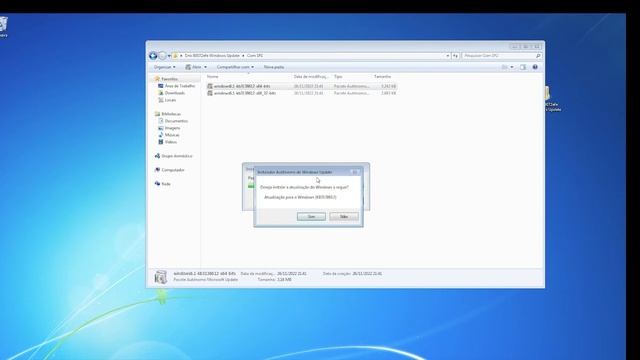This screenshot has width=640, height=360.
Task: Open the Vídeos library
Action: pyautogui.click(x=168, y=142)
